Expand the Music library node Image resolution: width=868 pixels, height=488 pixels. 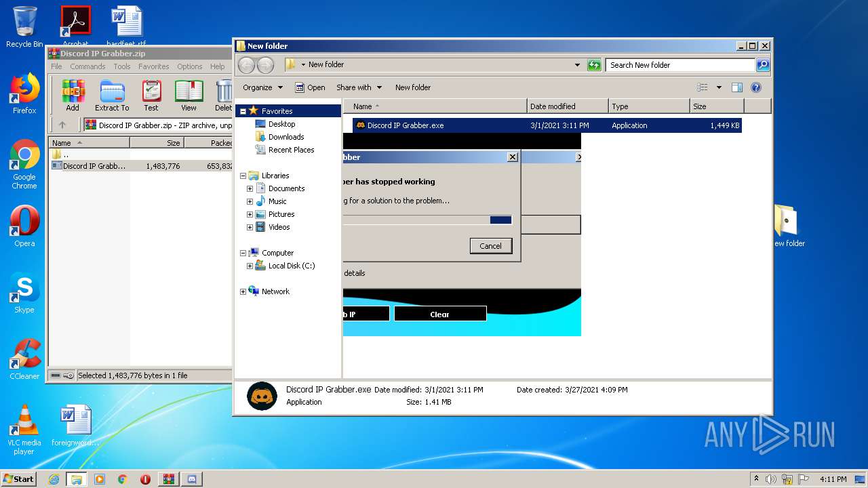250,201
